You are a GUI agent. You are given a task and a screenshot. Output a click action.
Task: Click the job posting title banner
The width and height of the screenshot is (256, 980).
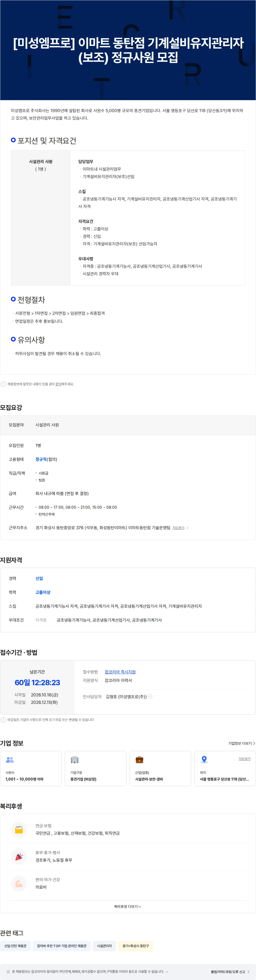(x=128, y=50)
